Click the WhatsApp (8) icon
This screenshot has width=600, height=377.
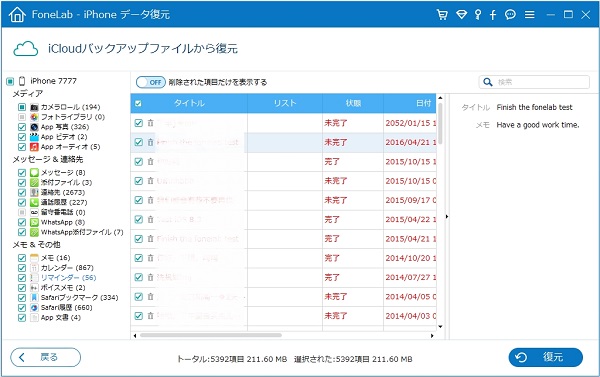pyautogui.click(x=34, y=222)
